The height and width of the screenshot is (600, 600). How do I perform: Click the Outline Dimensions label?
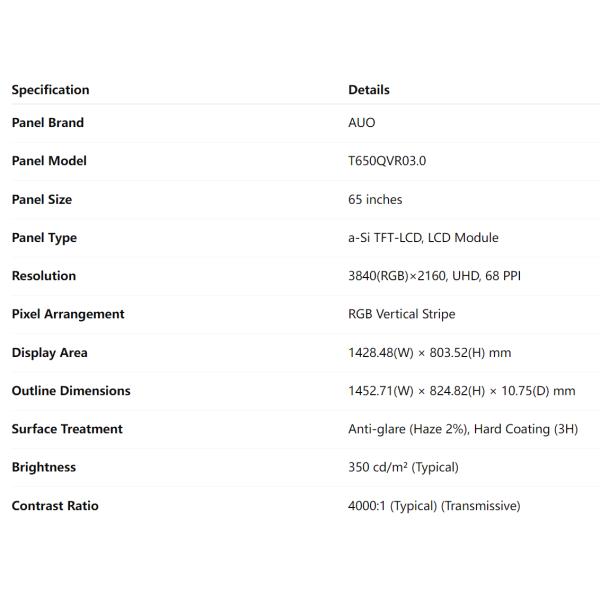71,391
